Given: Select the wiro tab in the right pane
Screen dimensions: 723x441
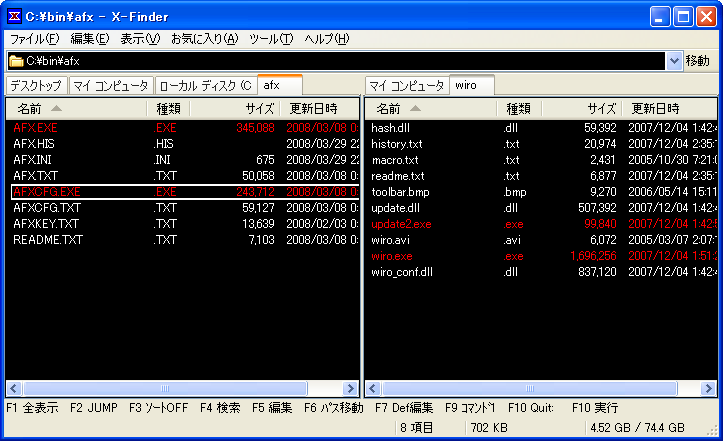Looking at the screenshot, I should [x=467, y=86].
